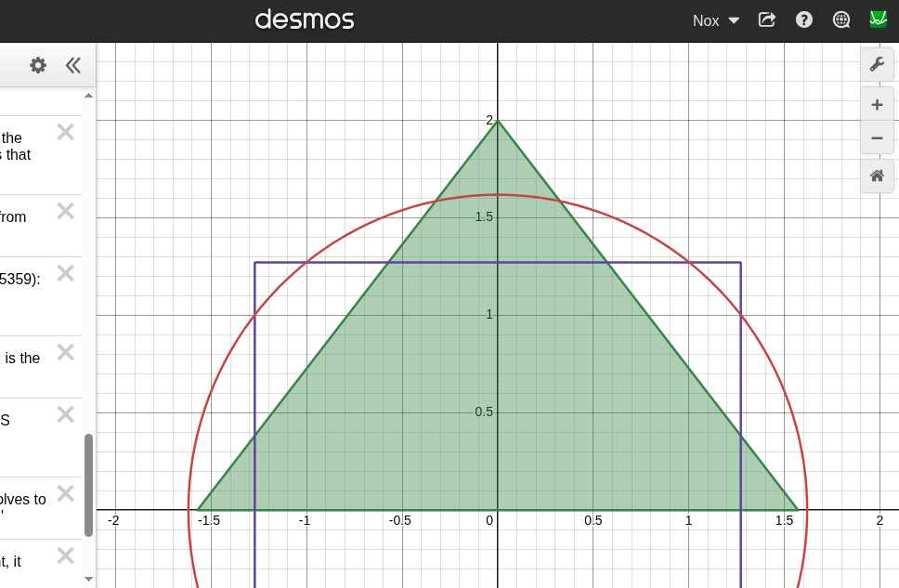Click the origin label 0
The width and height of the screenshot is (899, 588).
(x=489, y=520)
